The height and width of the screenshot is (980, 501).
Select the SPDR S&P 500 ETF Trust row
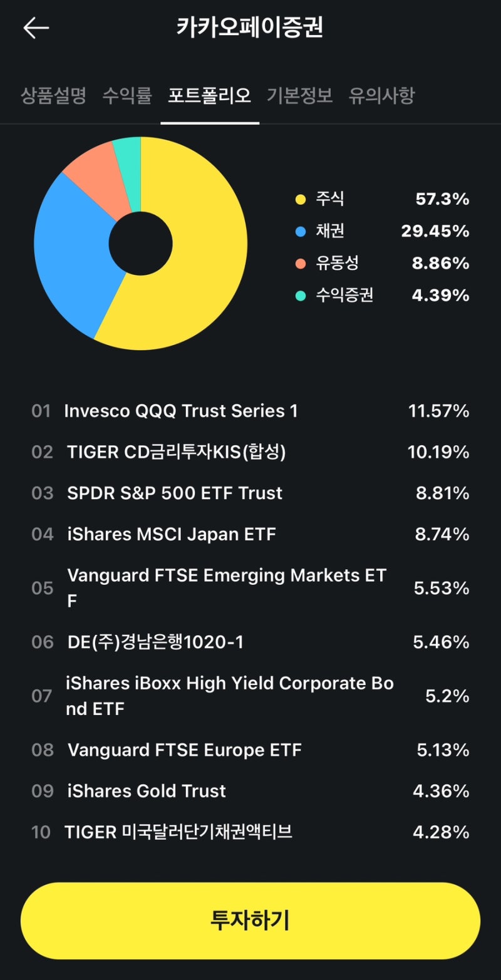[250, 493]
